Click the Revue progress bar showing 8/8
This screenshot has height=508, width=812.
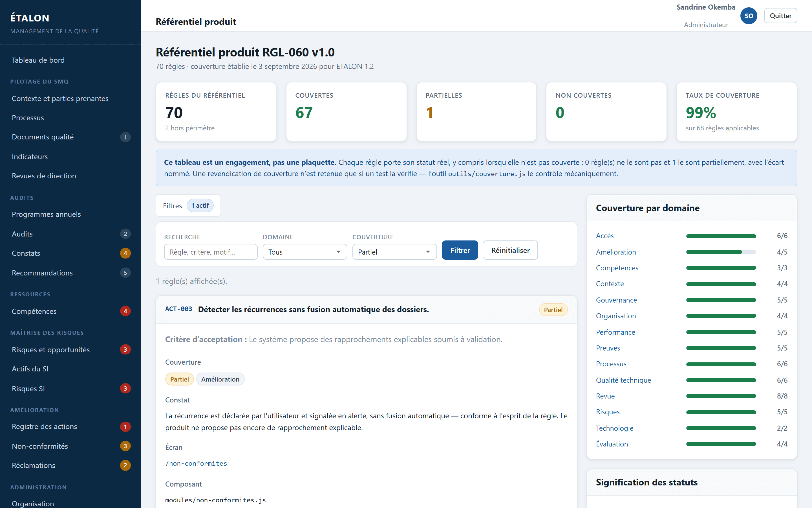[721, 396]
